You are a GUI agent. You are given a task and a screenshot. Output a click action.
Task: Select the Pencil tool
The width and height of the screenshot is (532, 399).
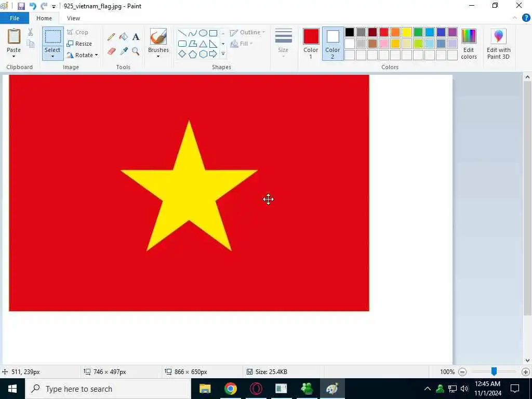(x=111, y=37)
